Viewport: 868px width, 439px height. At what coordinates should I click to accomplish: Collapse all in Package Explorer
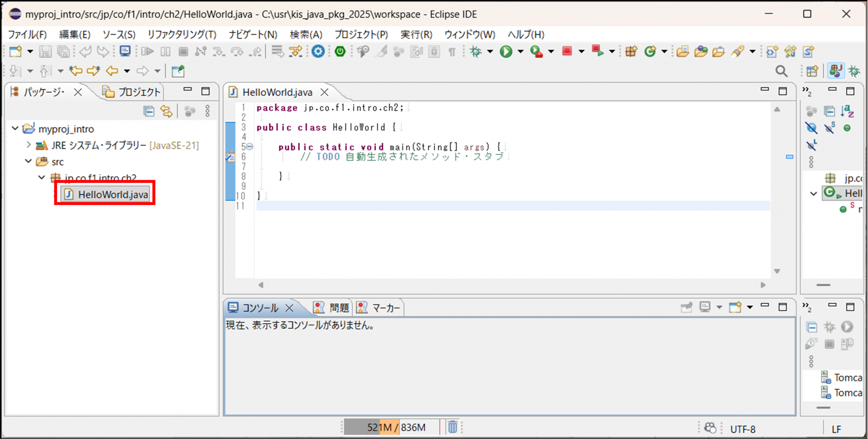pyautogui.click(x=149, y=112)
